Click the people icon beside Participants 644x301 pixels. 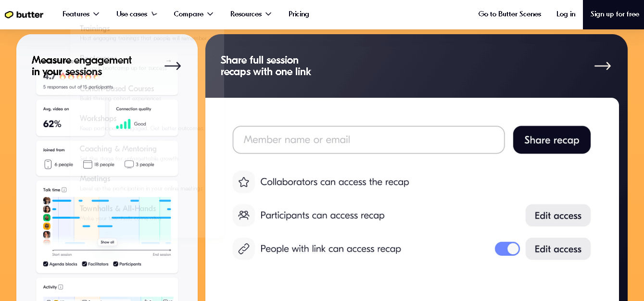point(244,215)
